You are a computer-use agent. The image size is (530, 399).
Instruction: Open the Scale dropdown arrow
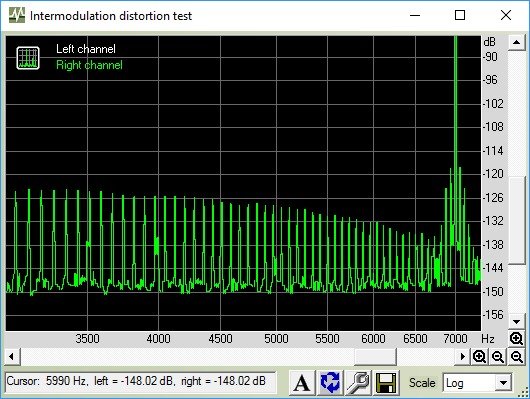tap(503, 383)
